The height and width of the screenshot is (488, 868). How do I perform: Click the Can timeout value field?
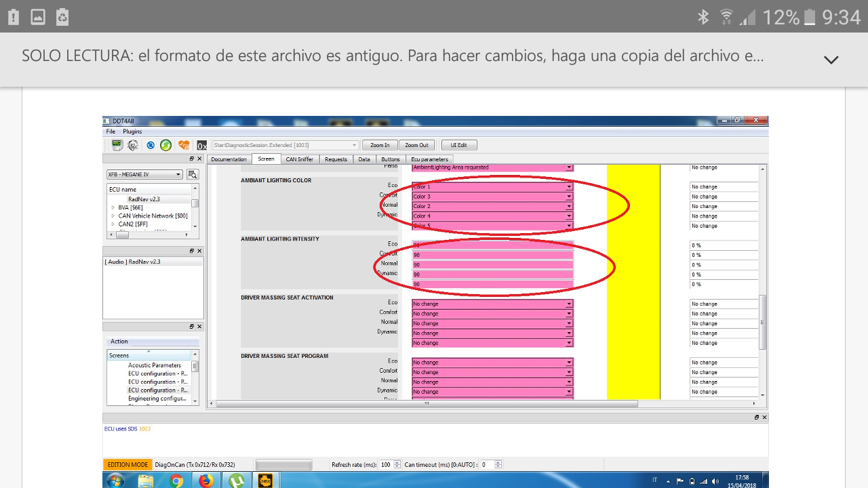tap(488, 465)
